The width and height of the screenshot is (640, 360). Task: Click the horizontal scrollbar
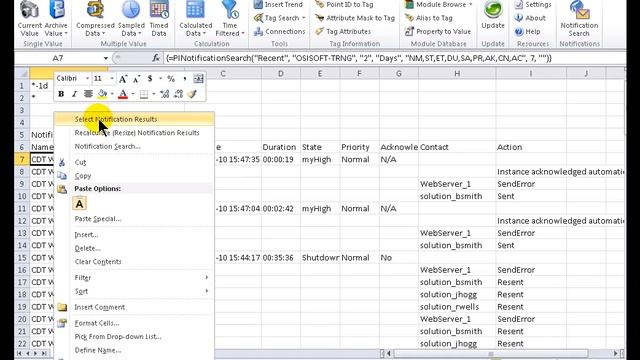[x=490, y=353]
